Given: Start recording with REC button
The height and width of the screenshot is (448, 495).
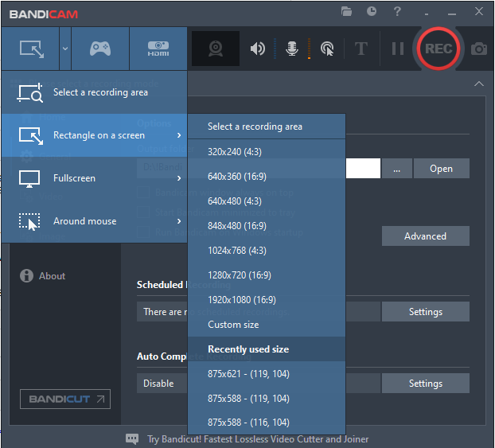Looking at the screenshot, I should pyautogui.click(x=438, y=49).
